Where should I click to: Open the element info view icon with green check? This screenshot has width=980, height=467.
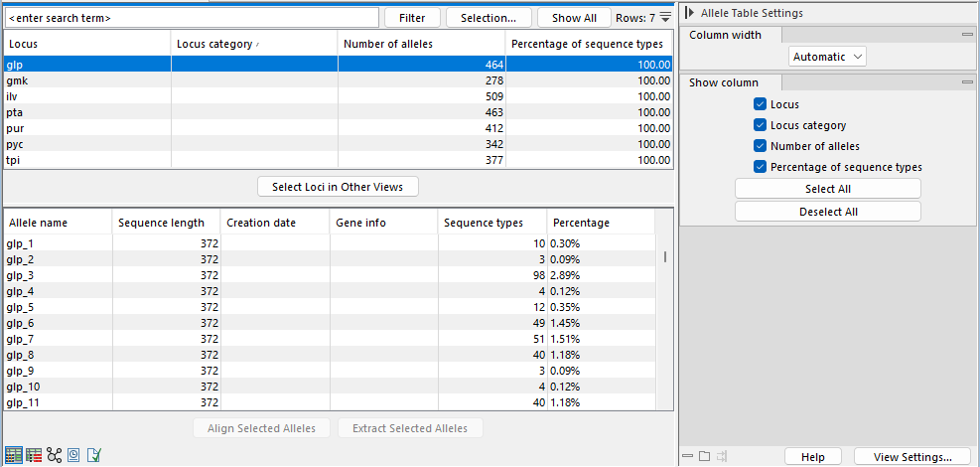pyautogui.click(x=93, y=455)
